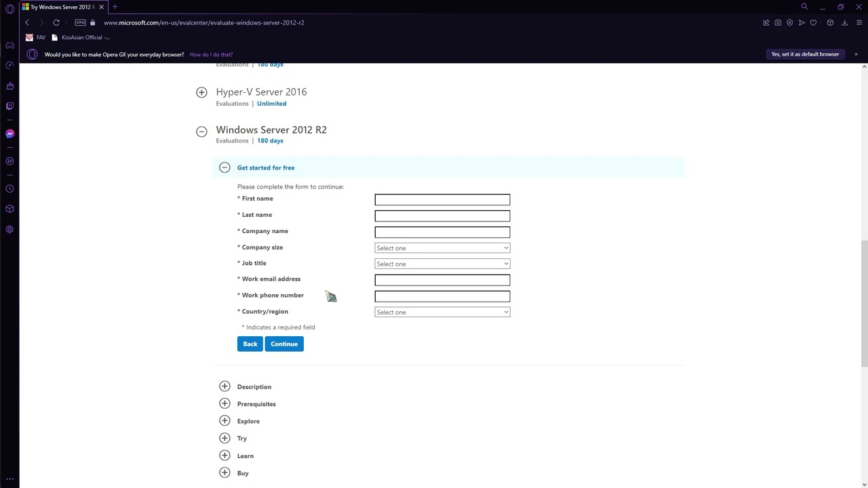Open the Company size dropdown
This screenshot has width=868, height=488.
pos(442,248)
